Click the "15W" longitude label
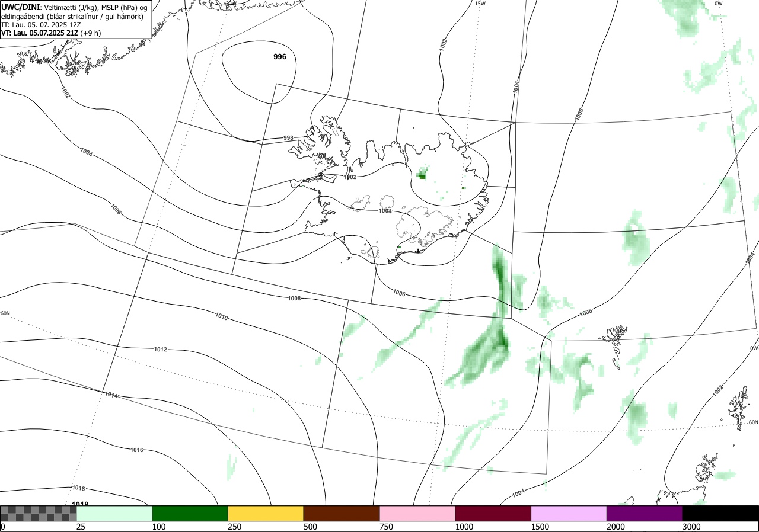This screenshot has height=532, width=759. 480,4
